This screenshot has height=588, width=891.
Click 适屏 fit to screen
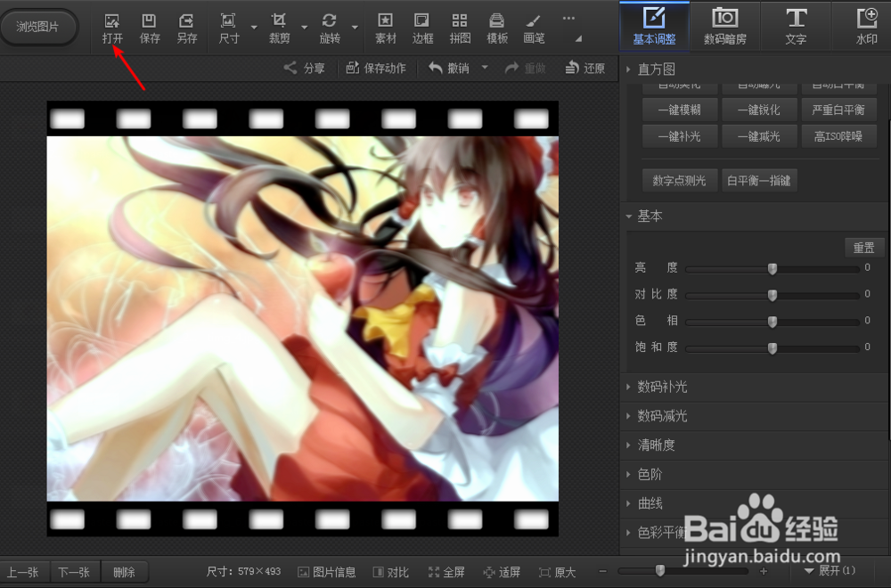click(x=502, y=572)
